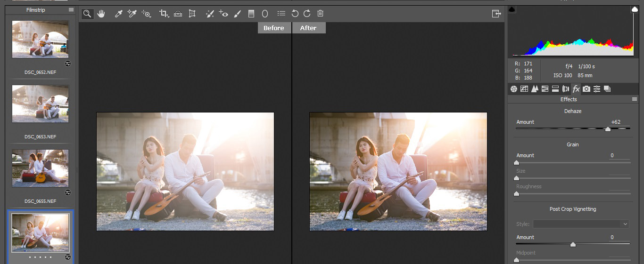
Task: Toggle full screen mode icon
Action: (x=496, y=14)
